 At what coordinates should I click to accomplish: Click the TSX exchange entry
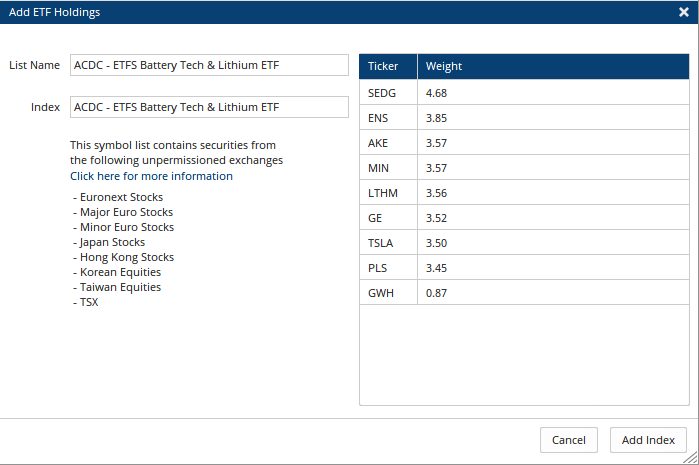86,302
